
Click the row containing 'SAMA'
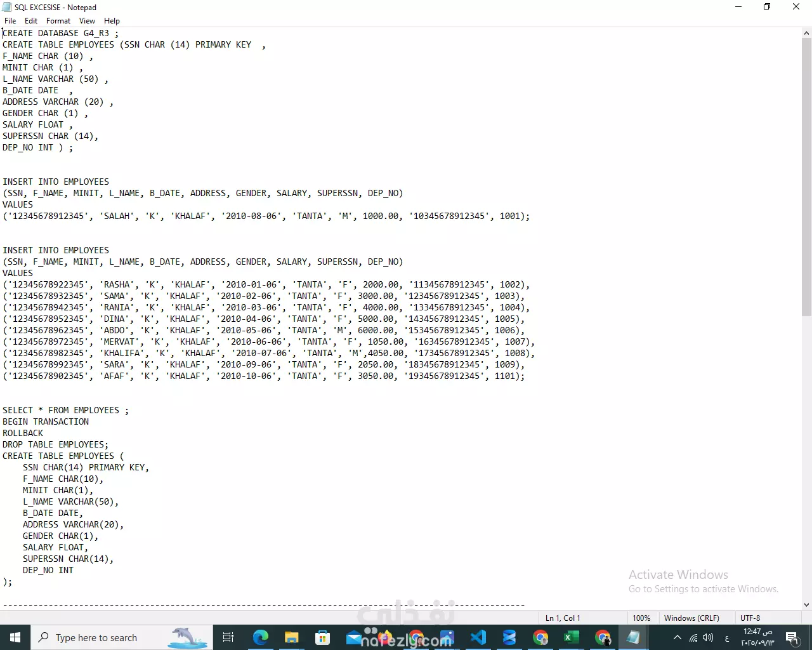263,296
